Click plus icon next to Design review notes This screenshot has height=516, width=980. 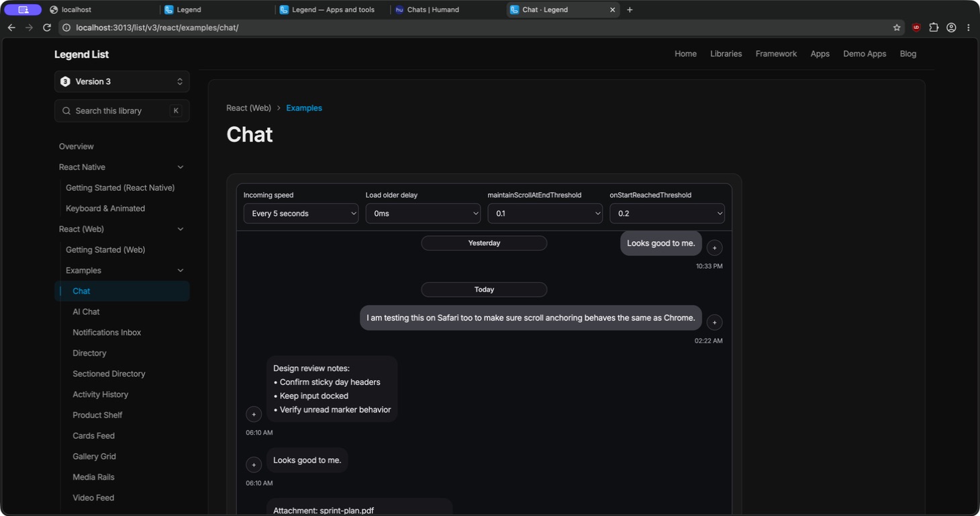coord(254,415)
